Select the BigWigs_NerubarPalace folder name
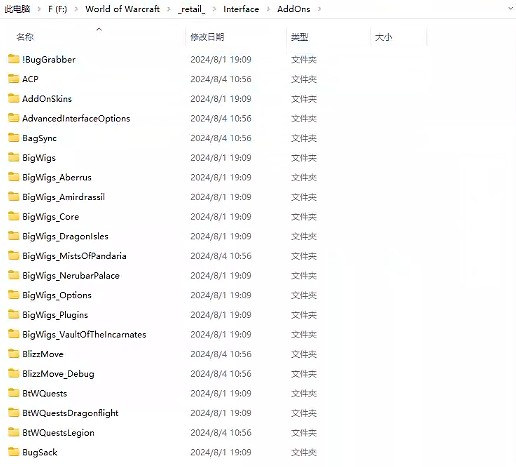The image size is (516, 467). click(x=71, y=276)
